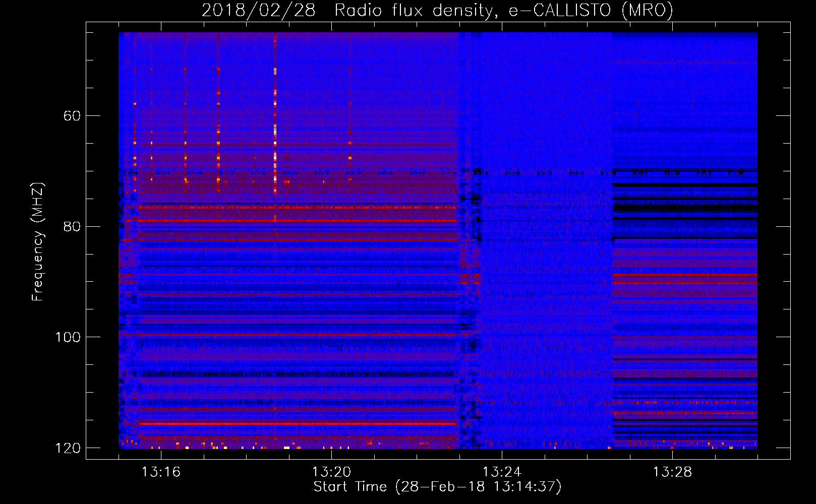The height and width of the screenshot is (504, 816).
Task: Click the 100 frequency tick label
Action: pos(68,337)
